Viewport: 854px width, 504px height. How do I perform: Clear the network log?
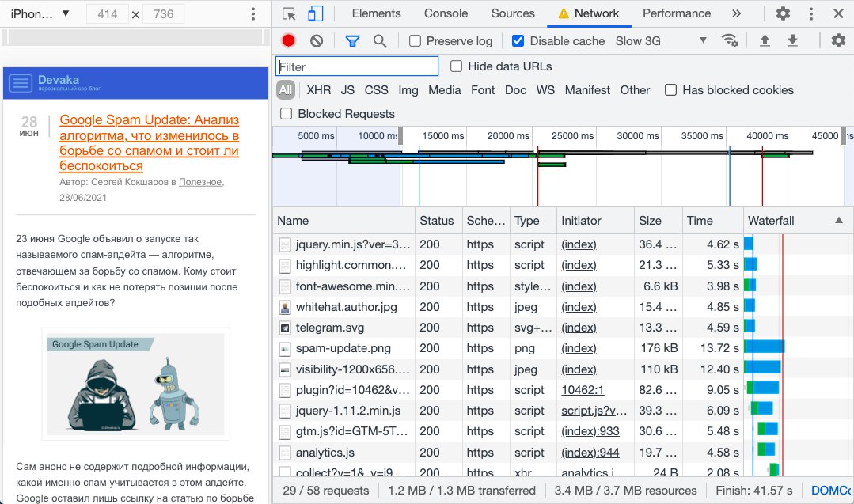coord(317,41)
